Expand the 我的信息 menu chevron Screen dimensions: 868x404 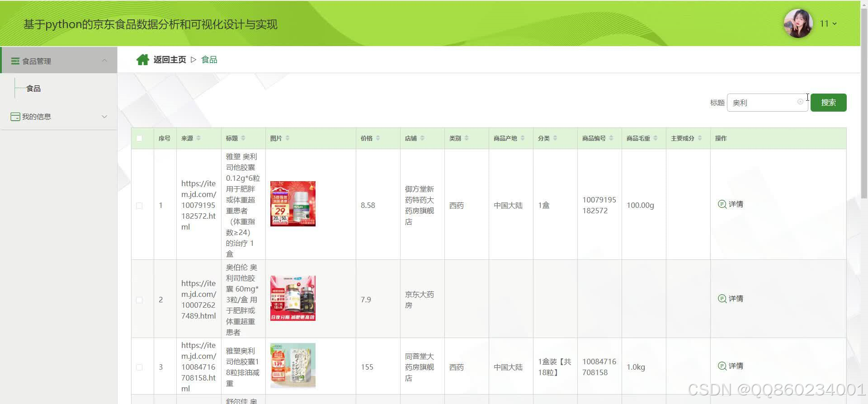104,117
